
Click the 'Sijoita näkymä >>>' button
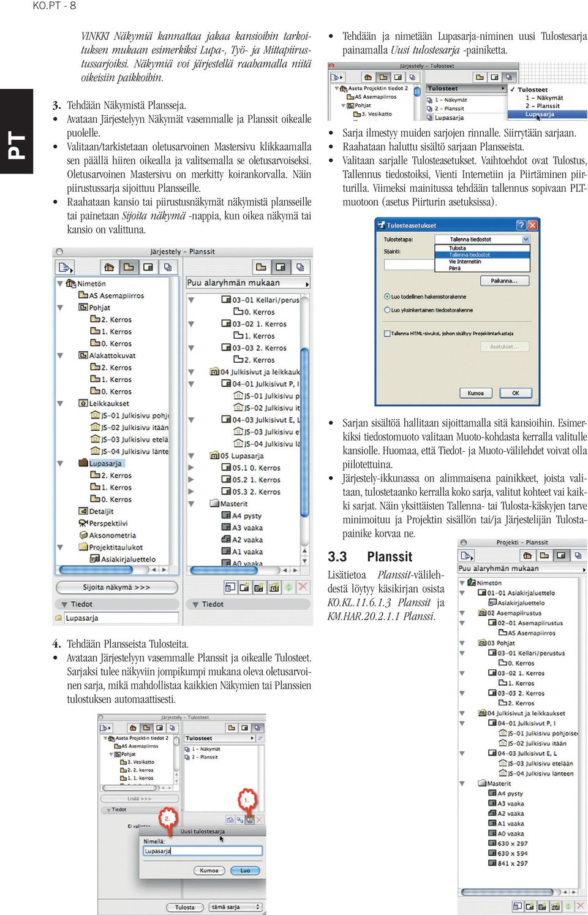[117, 587]
